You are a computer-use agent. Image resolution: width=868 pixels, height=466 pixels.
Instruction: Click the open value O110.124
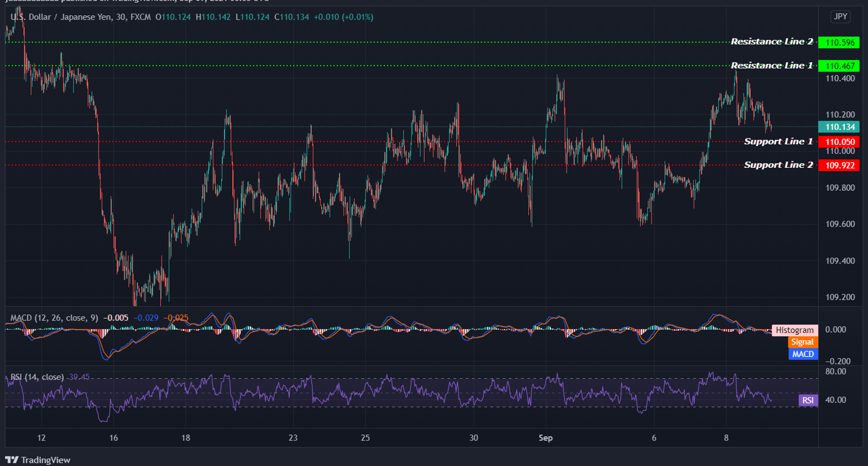[x=173, y=17]
